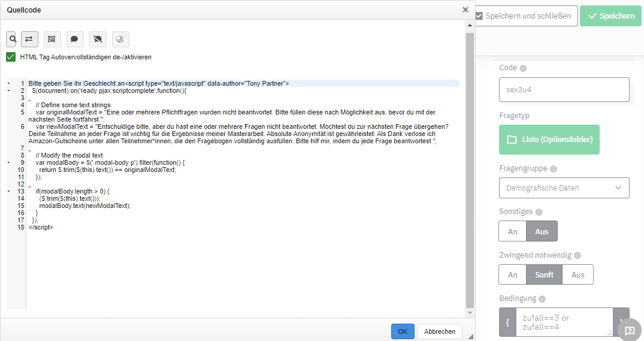Screen dimensions: 644x341
Task: Collapse code fold at line 2
Action: coord(8,91)
